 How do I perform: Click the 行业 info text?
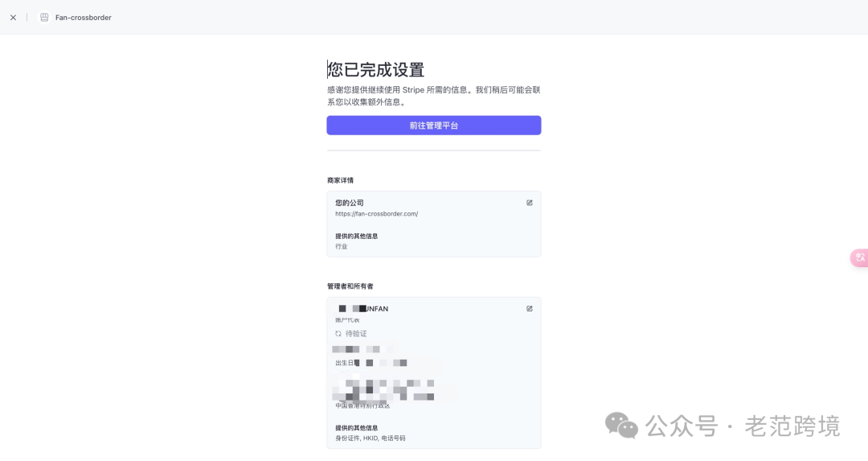(x=341, y=246)
